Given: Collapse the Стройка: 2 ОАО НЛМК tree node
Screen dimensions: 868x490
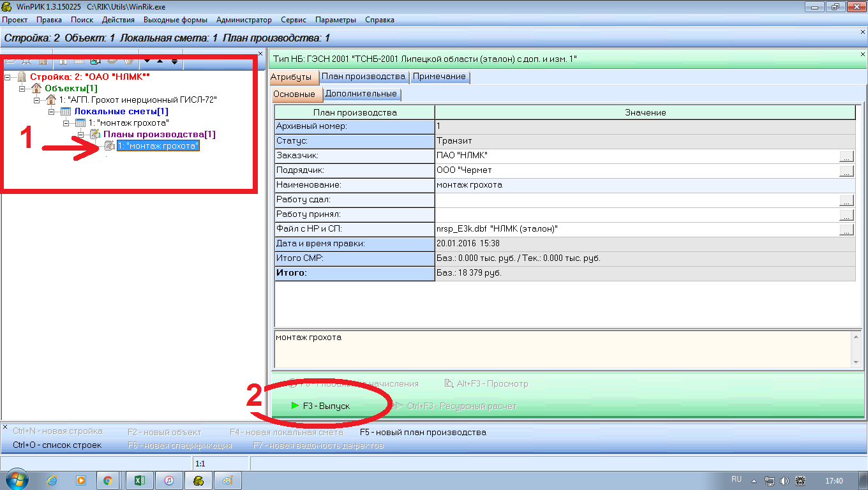Looking at the screenshot, I should (x=7, y=77).
